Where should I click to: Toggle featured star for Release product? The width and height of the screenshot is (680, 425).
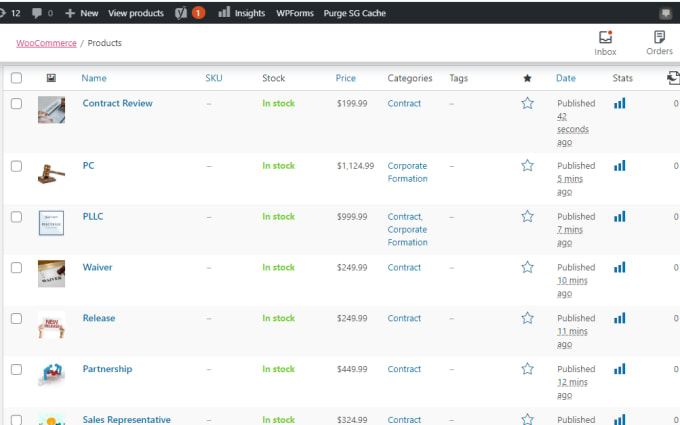click(x=527, y=318)
